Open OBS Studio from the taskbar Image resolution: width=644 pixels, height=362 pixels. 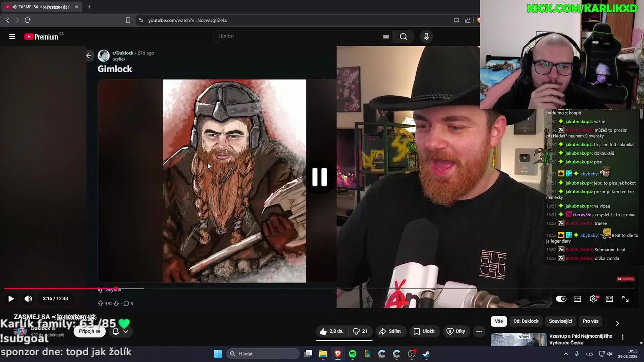(412, 354)
